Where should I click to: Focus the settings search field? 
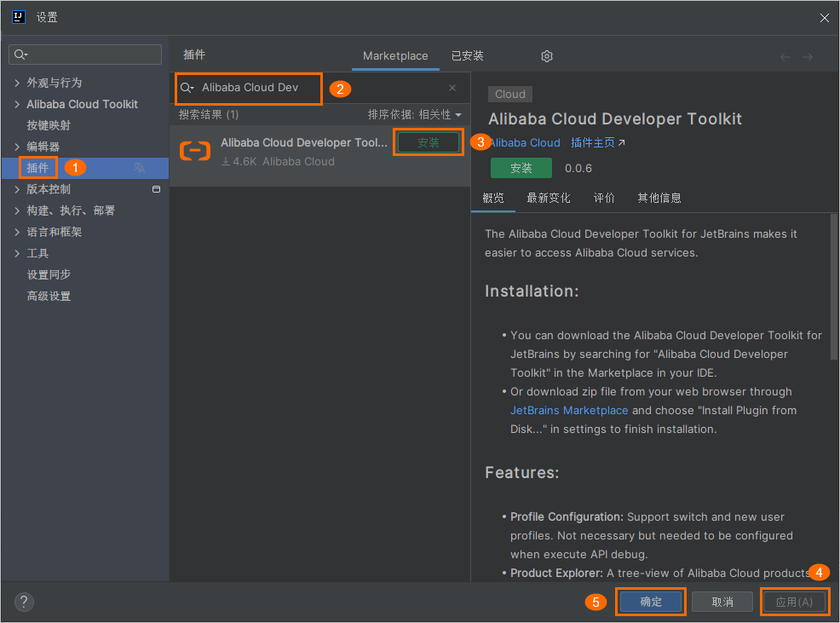pos(85,55)
